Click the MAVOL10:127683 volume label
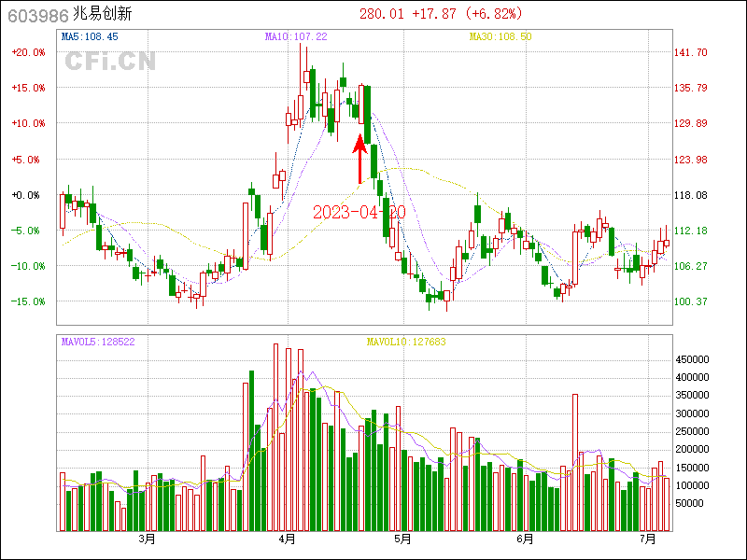Screen dimensions: 747x560 click(406, 342)
